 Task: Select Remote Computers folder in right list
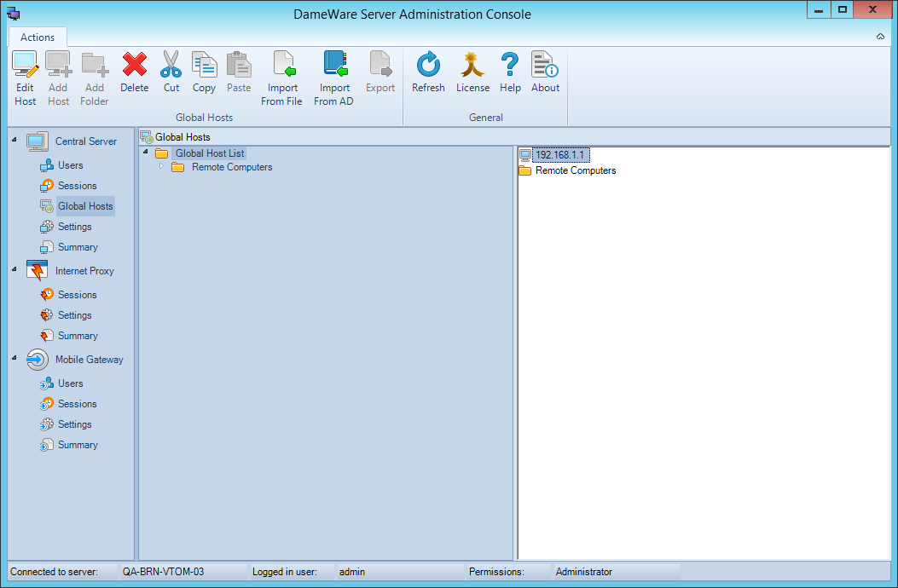(576, 170)
